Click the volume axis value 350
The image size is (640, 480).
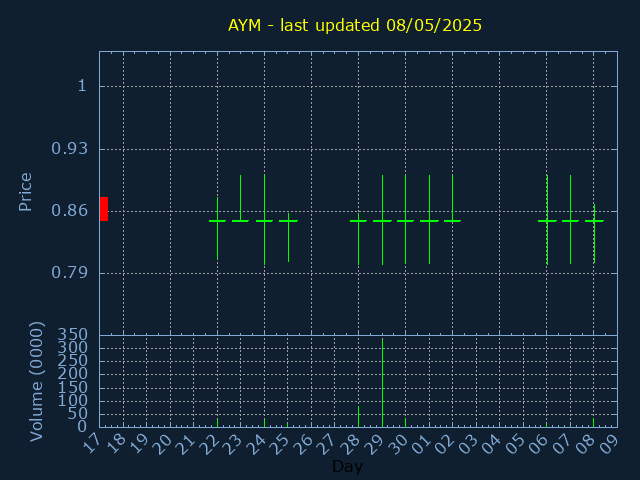(x=72, y=335)
